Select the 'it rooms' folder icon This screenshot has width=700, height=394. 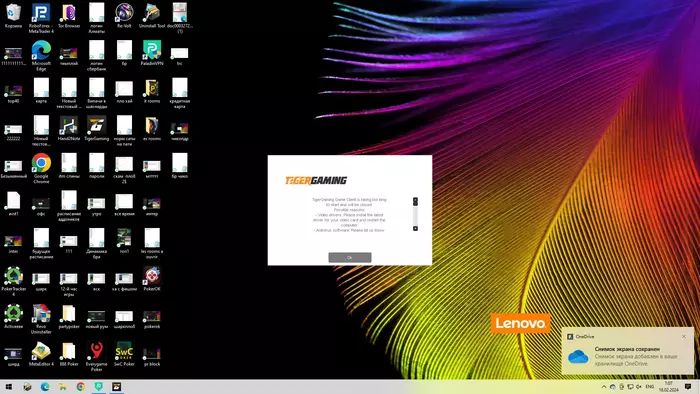point(152,91)
